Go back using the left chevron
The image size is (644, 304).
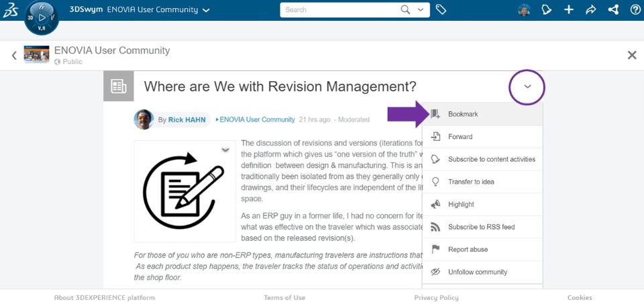(14, 55)
